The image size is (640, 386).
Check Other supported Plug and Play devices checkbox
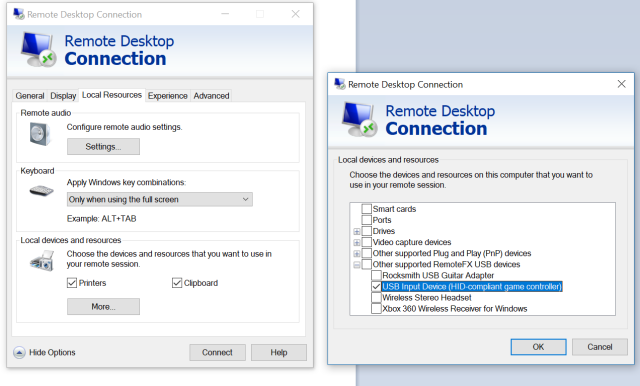coord(367,253)
